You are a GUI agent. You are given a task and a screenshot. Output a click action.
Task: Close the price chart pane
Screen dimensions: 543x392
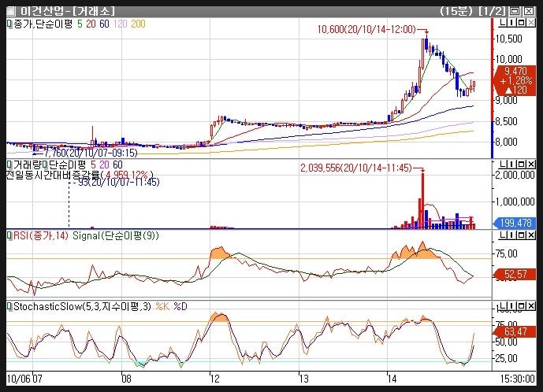pos(531,23)
